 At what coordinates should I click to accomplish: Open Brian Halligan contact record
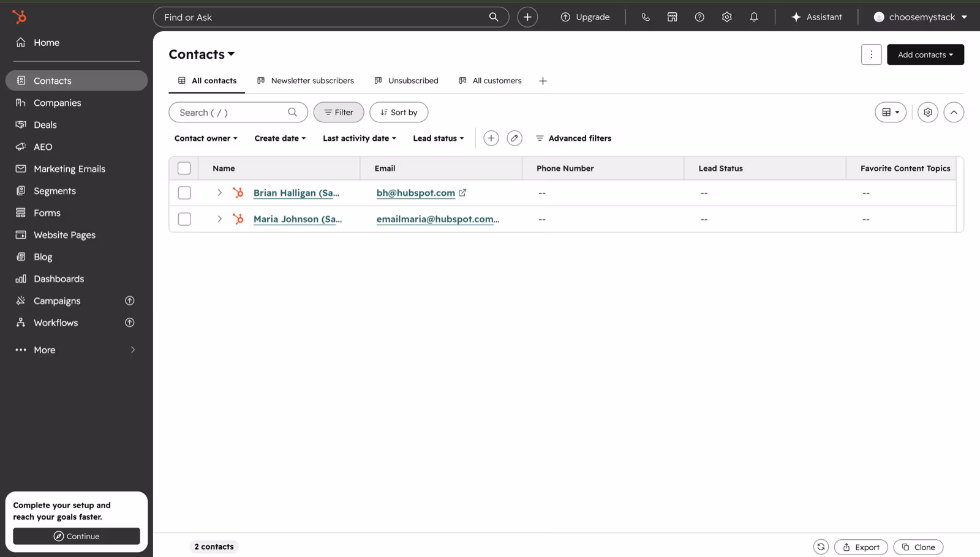pyautogui.click(x=296, y=193)
